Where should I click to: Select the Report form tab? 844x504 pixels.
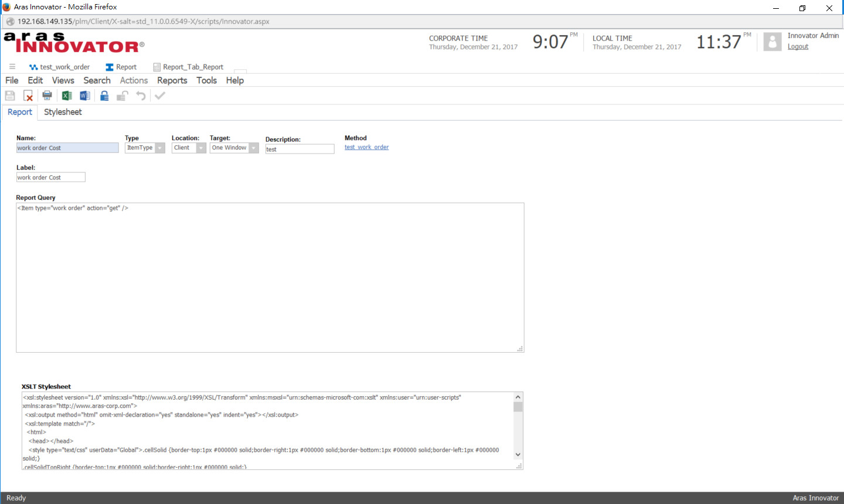click(20, 112)
